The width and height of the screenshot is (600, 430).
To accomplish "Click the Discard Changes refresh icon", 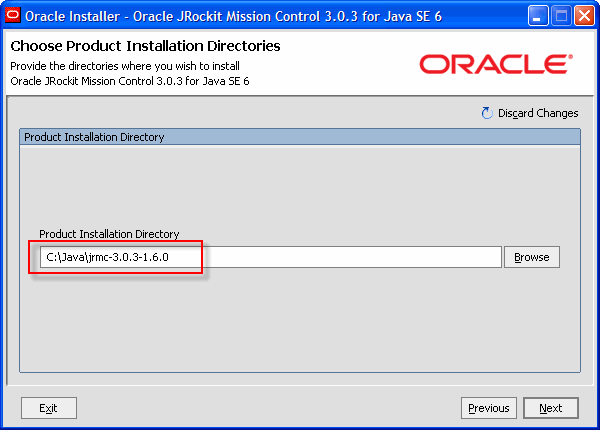I will coord(487,113).
